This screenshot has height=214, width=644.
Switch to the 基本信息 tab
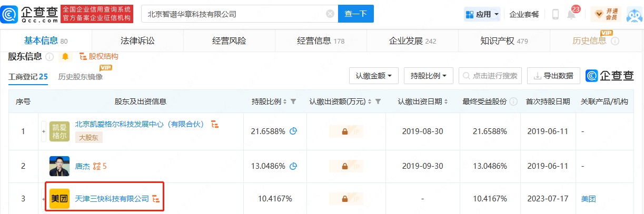(x=46, y=41)
